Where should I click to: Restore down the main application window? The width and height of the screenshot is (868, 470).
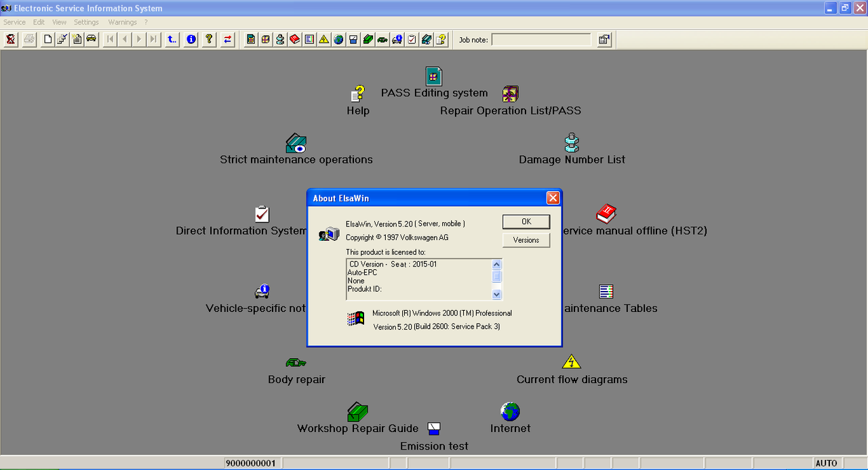click(845, 8)
